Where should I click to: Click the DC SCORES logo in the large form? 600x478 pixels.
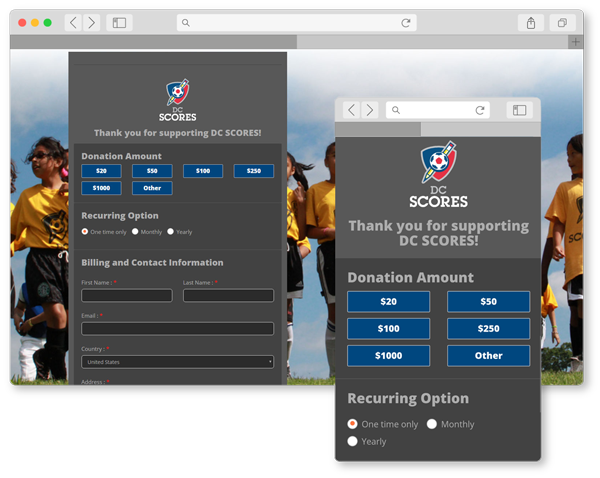[178, 100]
